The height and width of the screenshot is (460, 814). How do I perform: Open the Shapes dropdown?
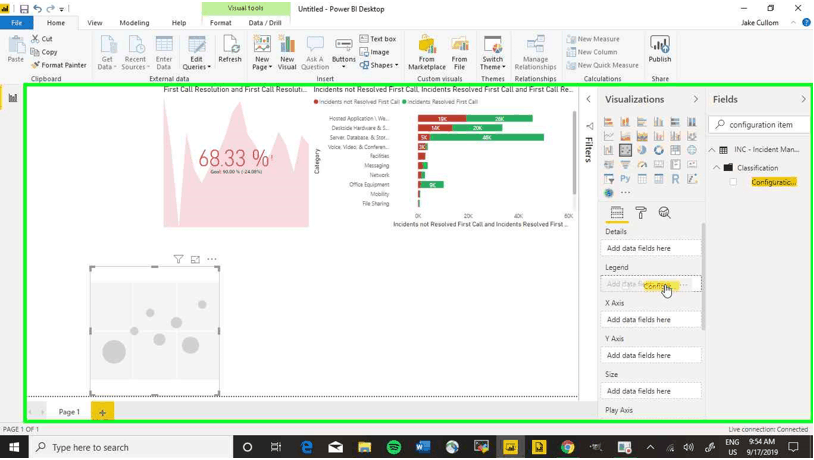[x=379, y=65]
